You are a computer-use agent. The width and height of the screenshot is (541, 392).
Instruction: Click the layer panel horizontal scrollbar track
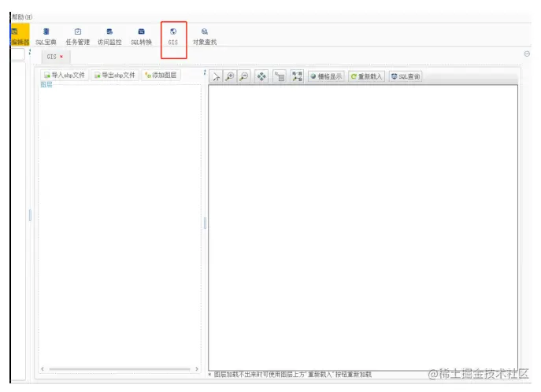tap(120, 369)
